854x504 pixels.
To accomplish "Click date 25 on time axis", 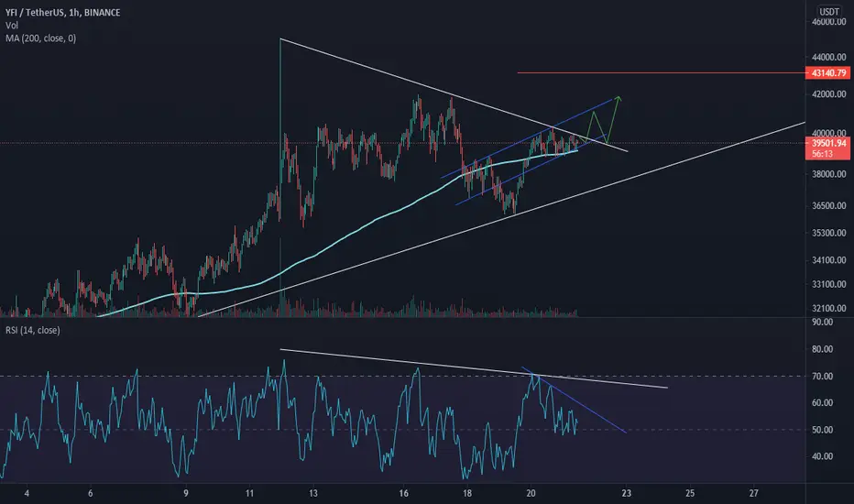I will (690, 494).
